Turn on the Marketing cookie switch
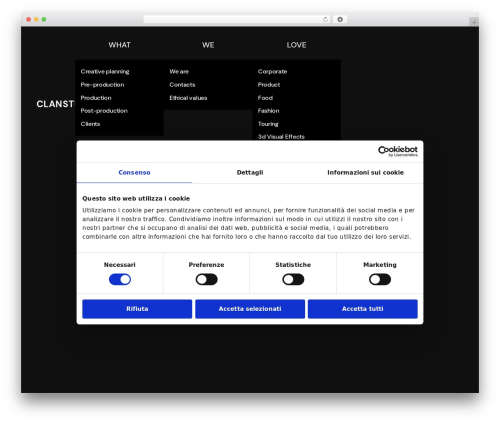This screenshot has height=423, width=500. pos(380,279)
